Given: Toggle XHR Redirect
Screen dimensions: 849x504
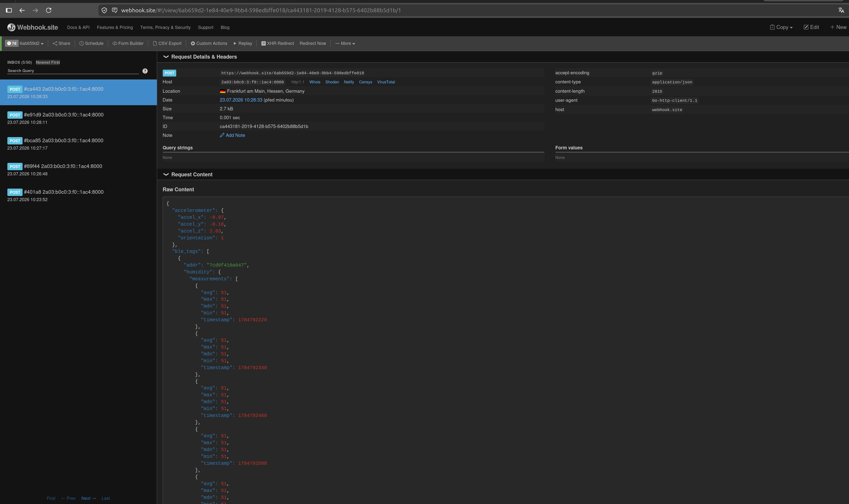Looking at the screenshot, I should [x=278, y=43].
